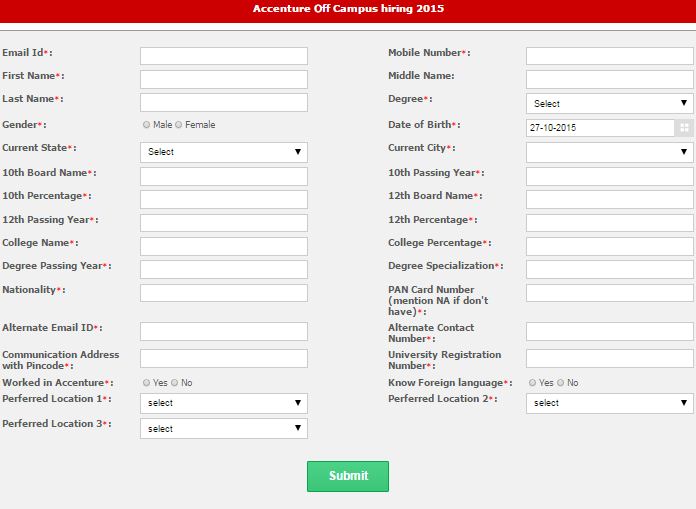
Task: Click the 'Gender' label text
Action: (x=20, y=125)
